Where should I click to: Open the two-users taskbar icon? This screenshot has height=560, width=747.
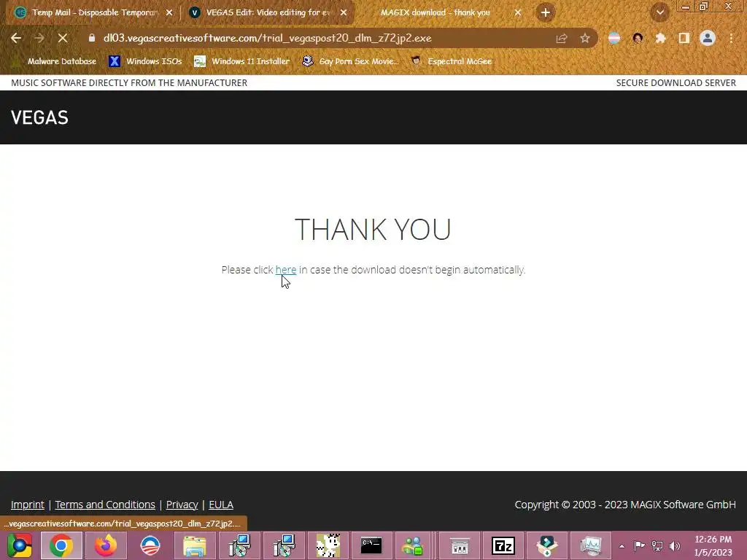pos(413,545)
